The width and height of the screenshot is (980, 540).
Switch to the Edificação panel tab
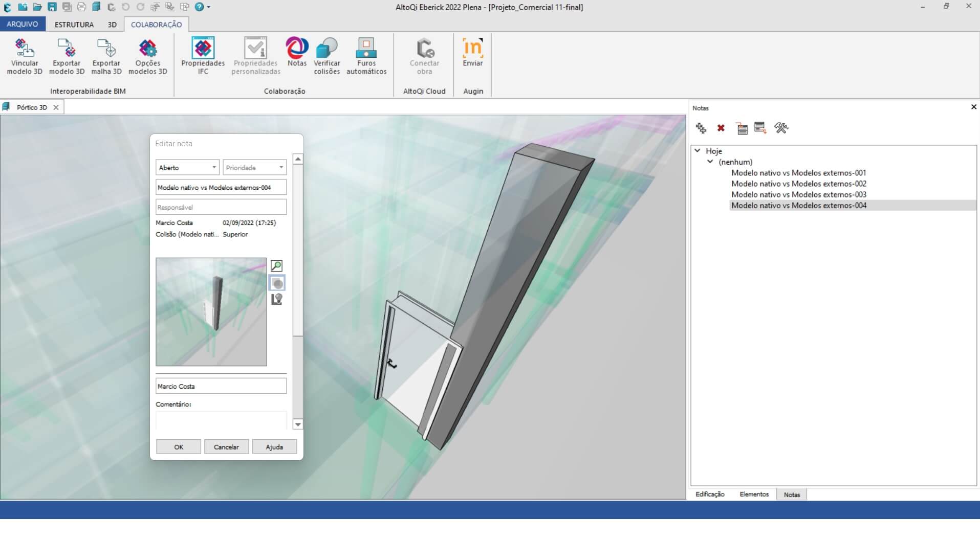pos(710,494)
